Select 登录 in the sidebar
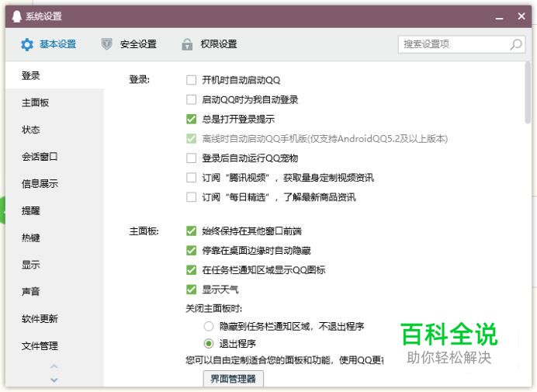Image resolution: width=537 pixels, height=392 pixels. point(54,75)
